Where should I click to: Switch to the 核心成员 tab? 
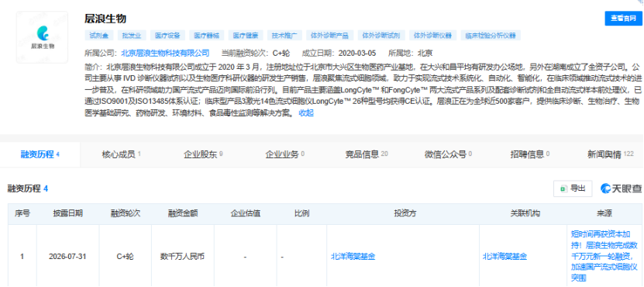(121, 154)
